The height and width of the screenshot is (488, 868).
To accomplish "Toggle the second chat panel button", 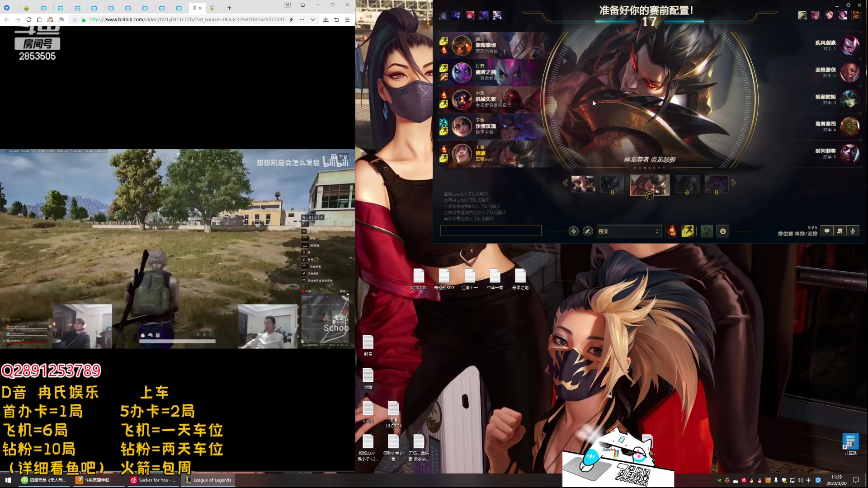I will (x=840, y=231).
